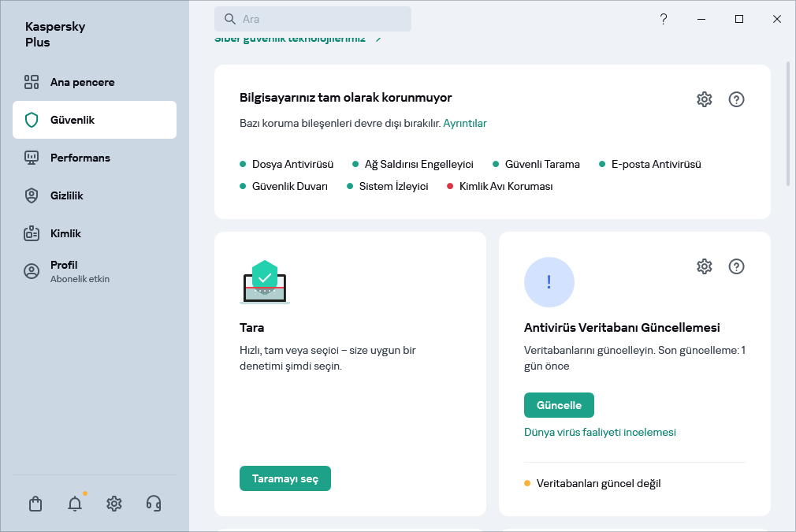Select Güvenlik Duvarı component
The width and height of the screenshot is (796, 532).
[284, 186]
